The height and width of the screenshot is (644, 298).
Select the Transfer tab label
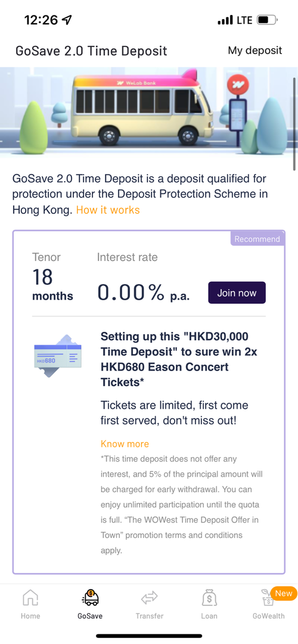click(150, 615)
